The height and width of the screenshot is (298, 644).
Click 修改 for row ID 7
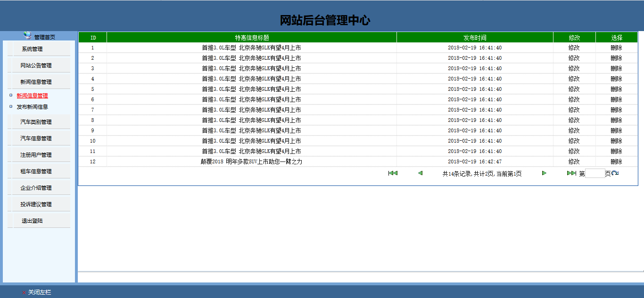[574, 110]
